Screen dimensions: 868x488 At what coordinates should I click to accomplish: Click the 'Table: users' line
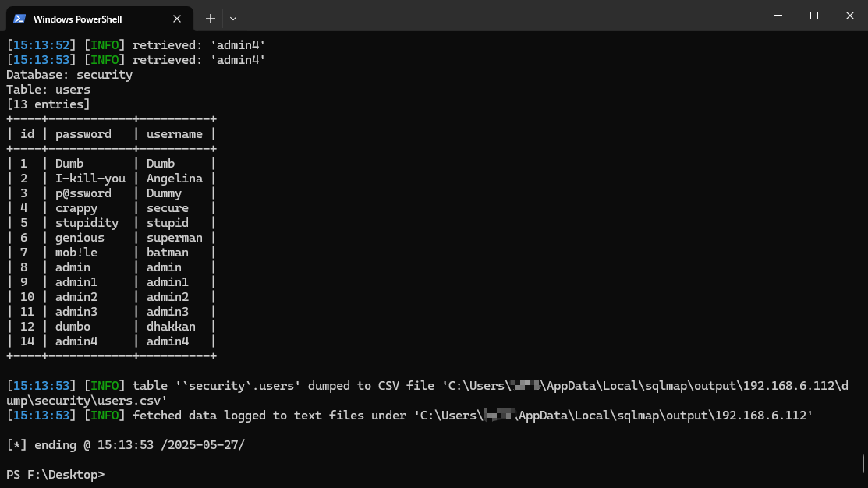click(48, 90)
